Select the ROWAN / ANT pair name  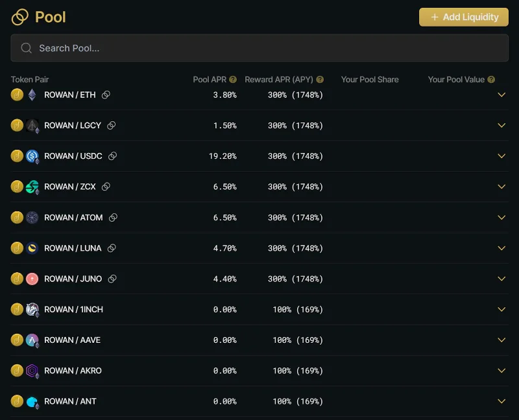[70, 401]
